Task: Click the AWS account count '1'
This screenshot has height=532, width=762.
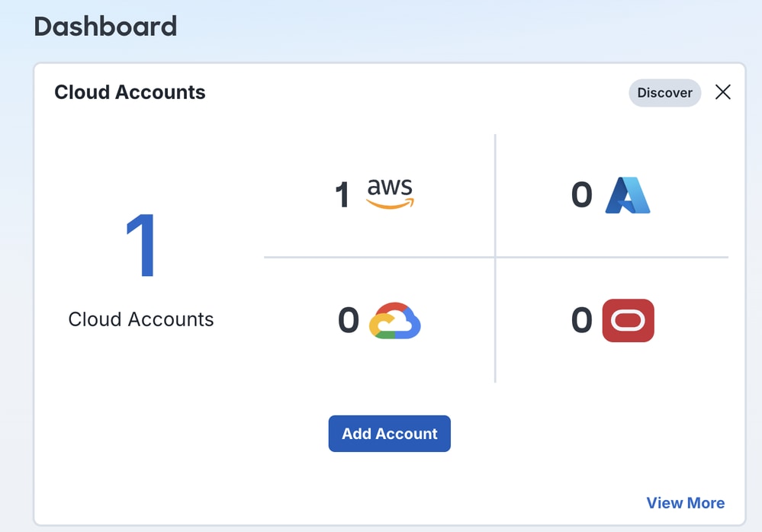Action: 342,194
